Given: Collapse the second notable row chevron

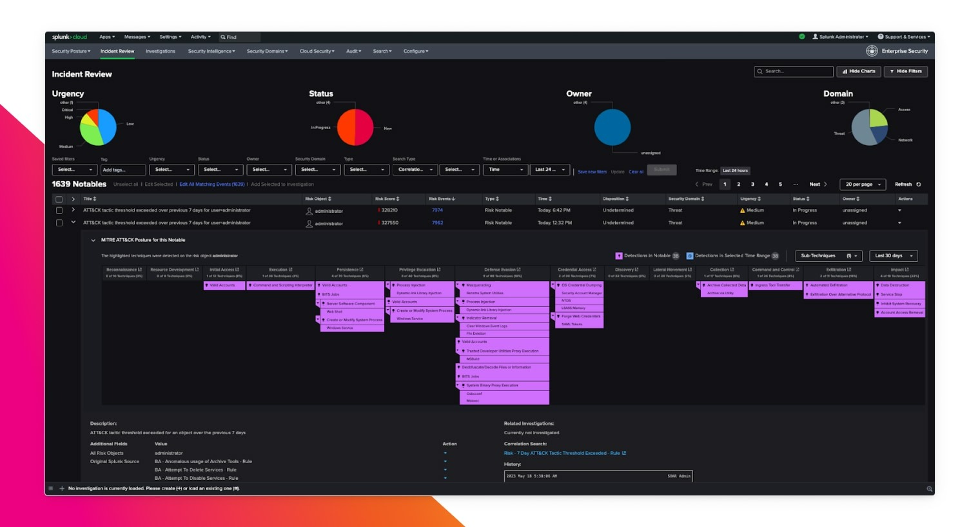Looking at the screenshot, I should (x=73, y=223).
